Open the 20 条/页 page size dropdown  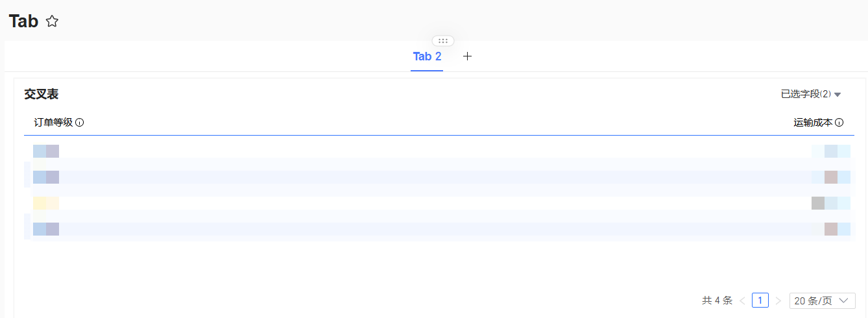point(822,300)
